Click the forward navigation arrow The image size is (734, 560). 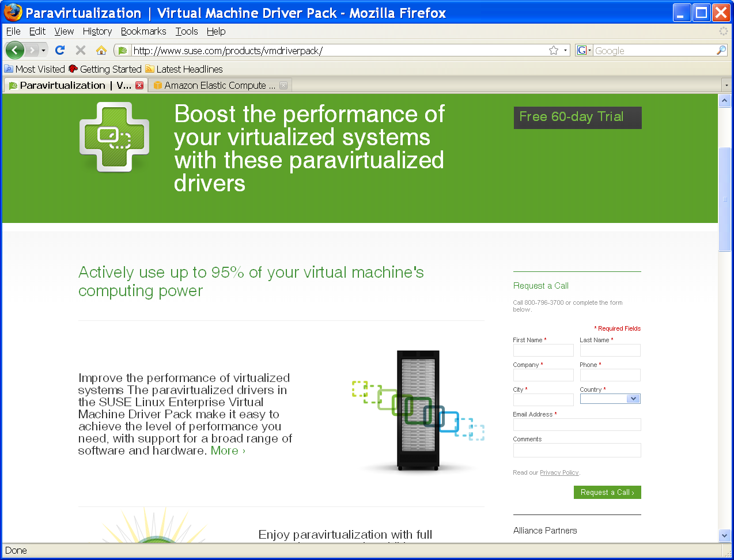point(32,50)
